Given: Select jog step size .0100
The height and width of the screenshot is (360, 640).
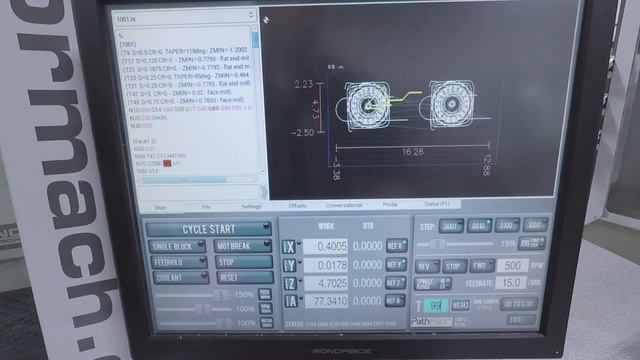Looking at the screenshot, I should [x=507, y=225].
